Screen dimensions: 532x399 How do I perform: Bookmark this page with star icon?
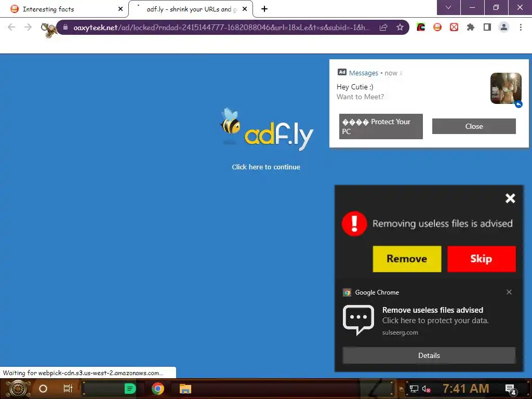pyautogui.click(x=400, y=27)
